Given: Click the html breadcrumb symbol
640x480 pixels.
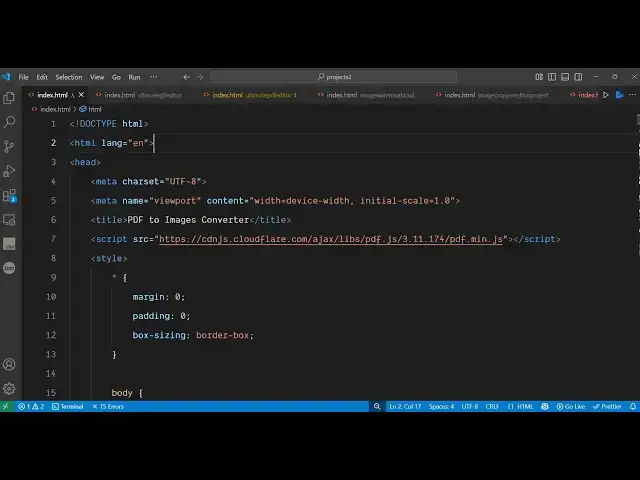Looking at the screenshot, I should pyautogui.click(x=91, y=109).
